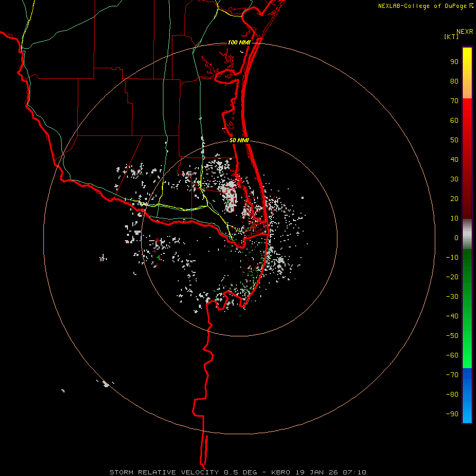Image resolution: width=476 pixels, height=476 pixels.
Task: Click the -70 value on velocity scale
Action: tap(452, 375)
